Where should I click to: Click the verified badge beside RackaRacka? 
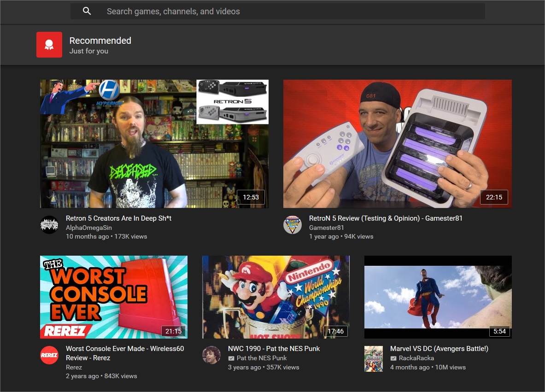(x=393, y=358)
